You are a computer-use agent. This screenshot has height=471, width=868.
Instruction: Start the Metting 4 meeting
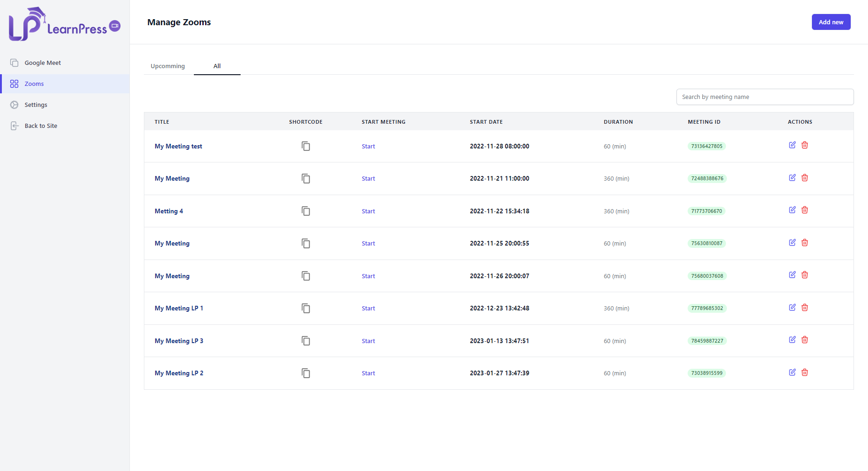click(x=368, y=211)
